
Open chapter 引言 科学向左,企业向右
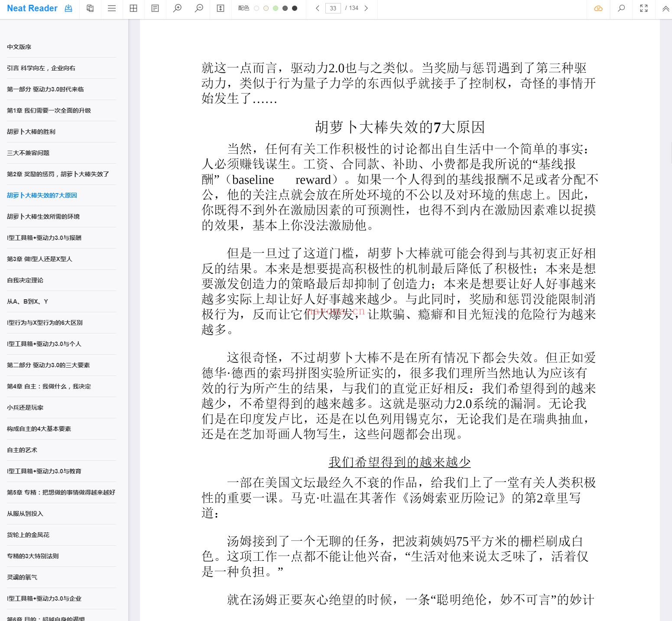click(x=41, y=68)
